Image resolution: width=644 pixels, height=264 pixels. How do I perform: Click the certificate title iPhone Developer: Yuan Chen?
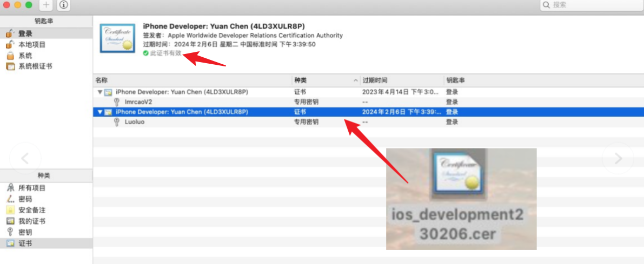coord(224,26)
